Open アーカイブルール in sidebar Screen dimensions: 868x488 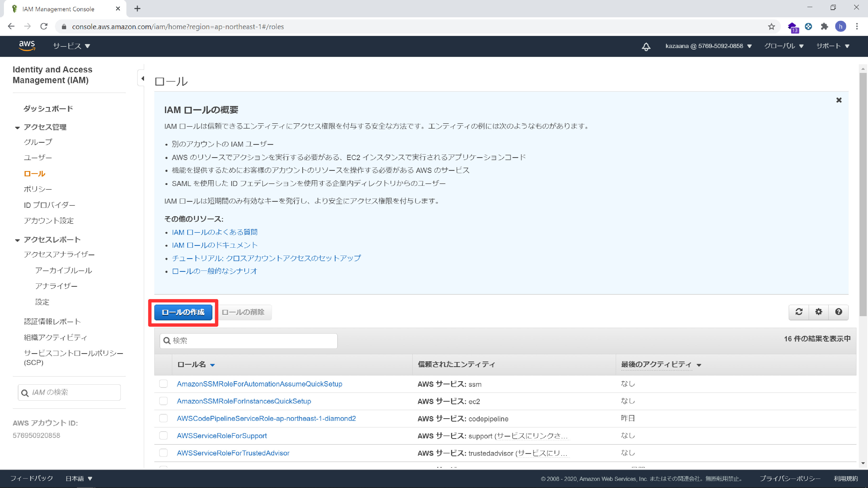pos(64,270)
